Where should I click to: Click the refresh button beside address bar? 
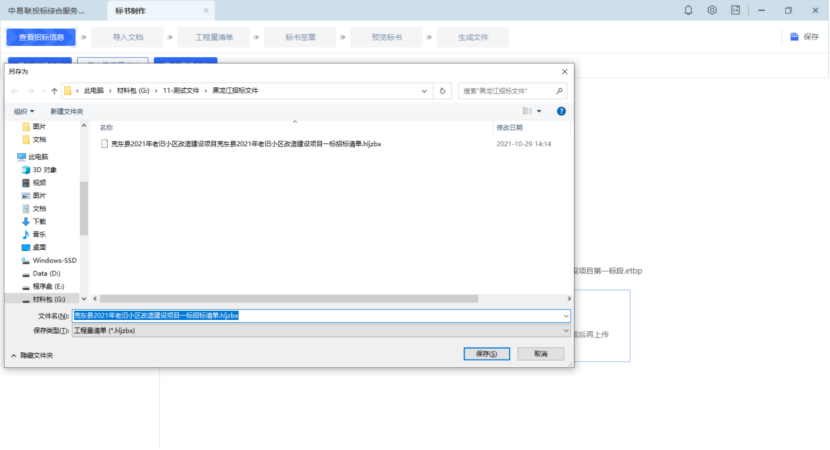[448, 91]
